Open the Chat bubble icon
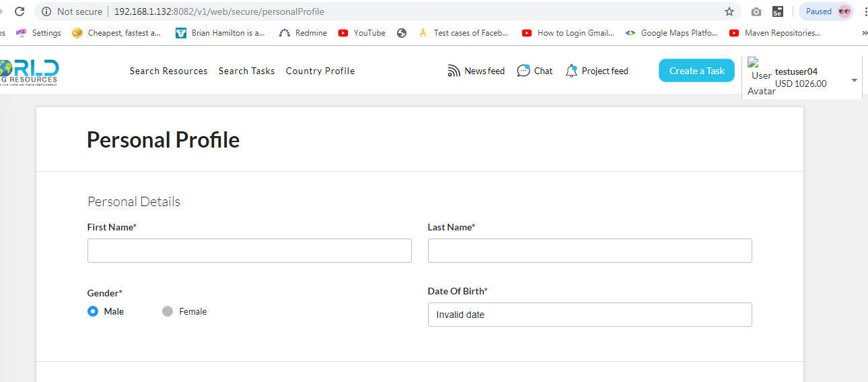This screenshot has height=382, width=868. 523,71
